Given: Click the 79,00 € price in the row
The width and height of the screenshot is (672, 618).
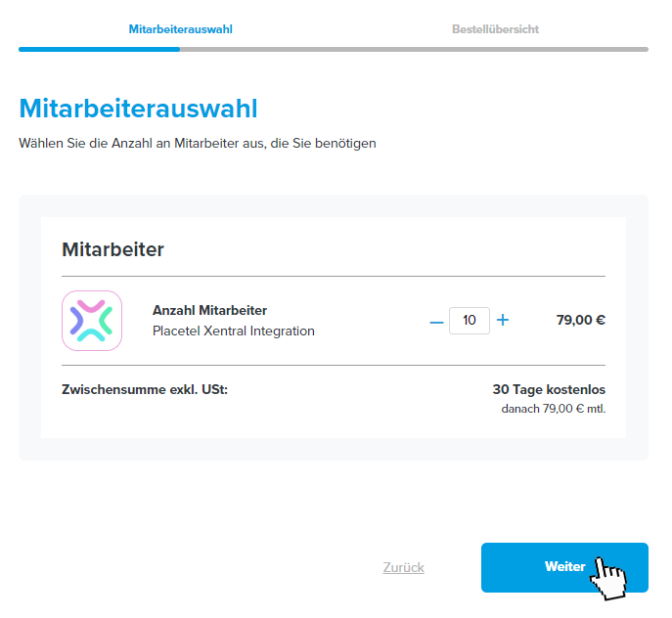Looking at the screenshot, I should 581,320.
